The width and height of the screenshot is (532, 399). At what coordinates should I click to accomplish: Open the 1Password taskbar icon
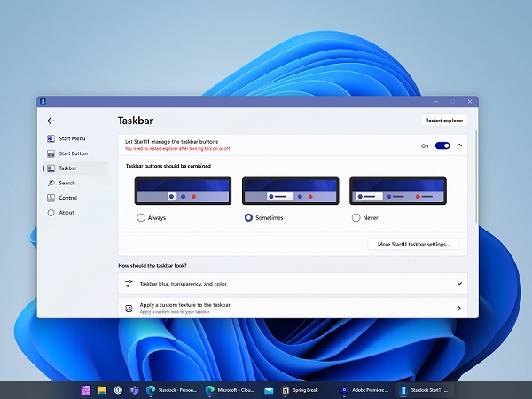(118, 390)
